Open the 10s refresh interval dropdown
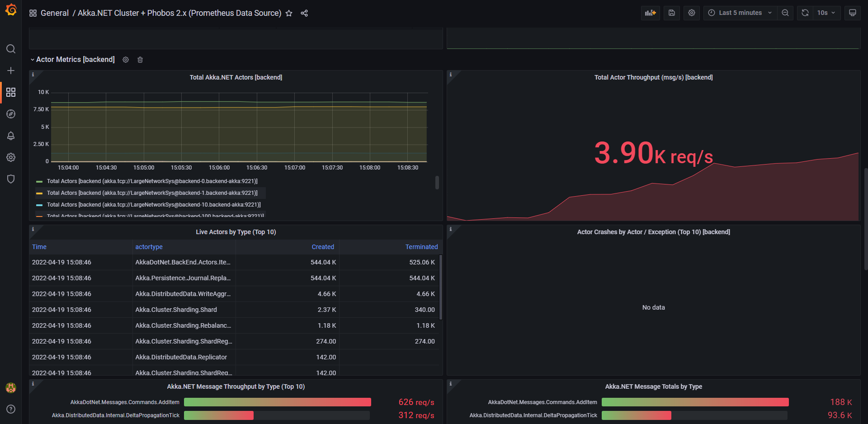 (x=826, y=13)
